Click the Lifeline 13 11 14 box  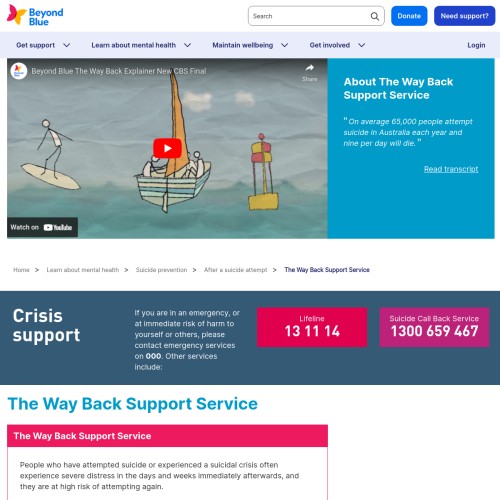click(x=312, y=327)
